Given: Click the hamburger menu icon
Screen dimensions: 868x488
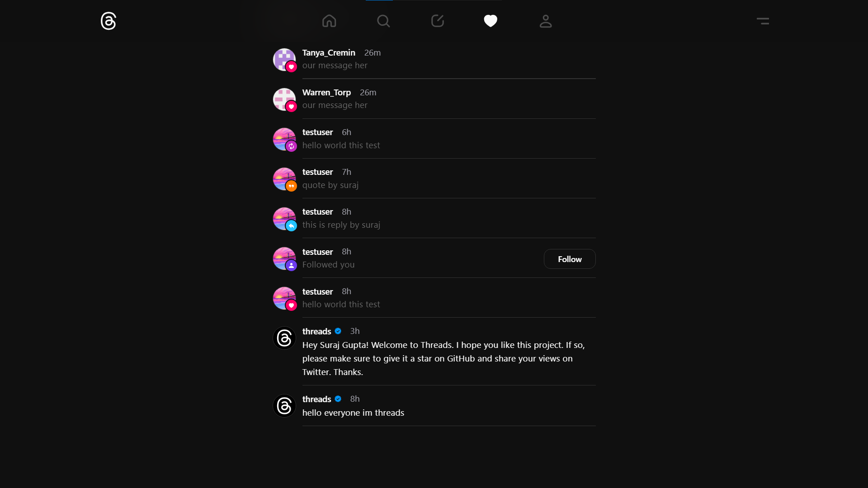Looking at the screenshot, I should click(x=763, y=21).
